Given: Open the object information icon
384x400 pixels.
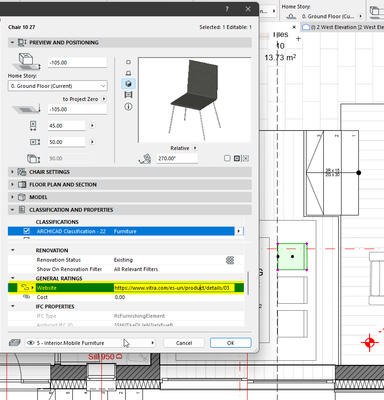Looking at the screenshot, I should click(x=128, y=107).
